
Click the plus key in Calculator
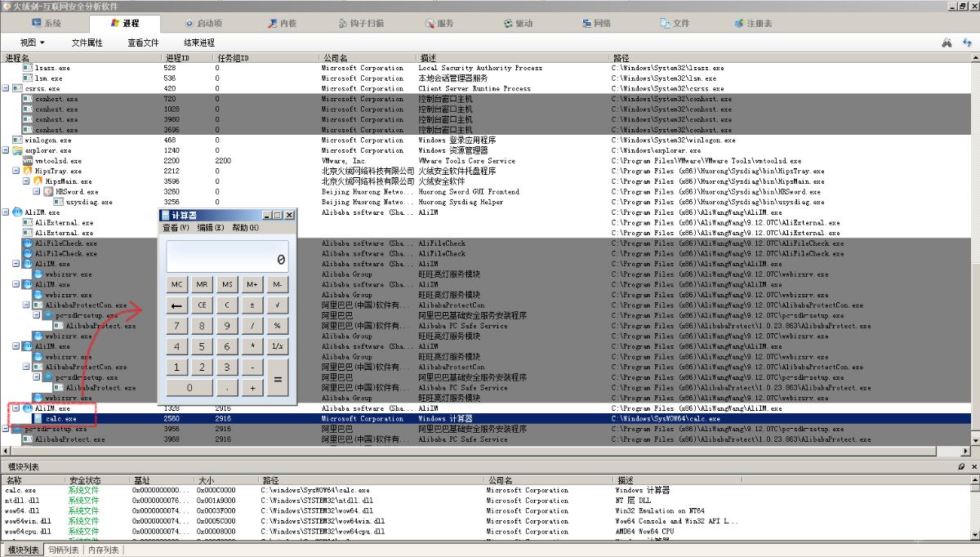252,388
